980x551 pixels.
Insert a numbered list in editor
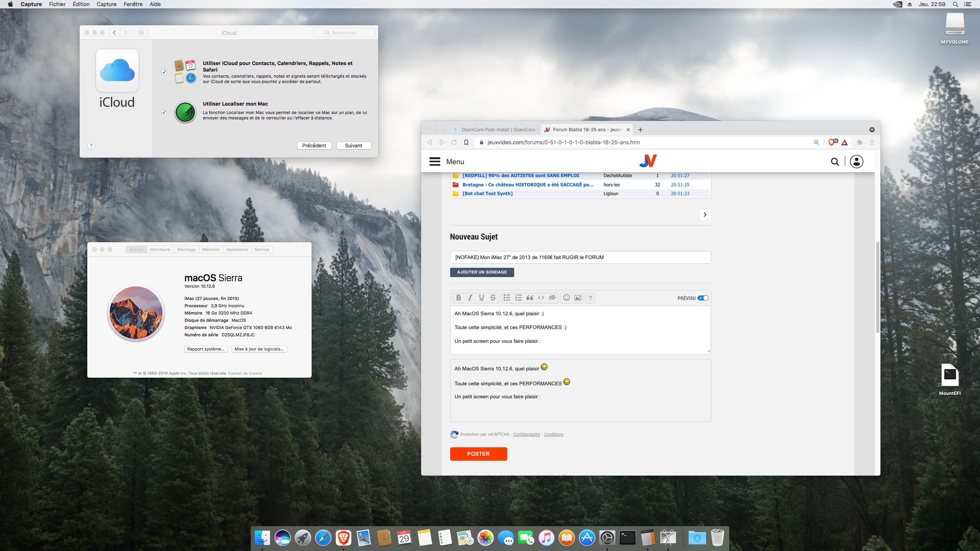click(518, 298)
